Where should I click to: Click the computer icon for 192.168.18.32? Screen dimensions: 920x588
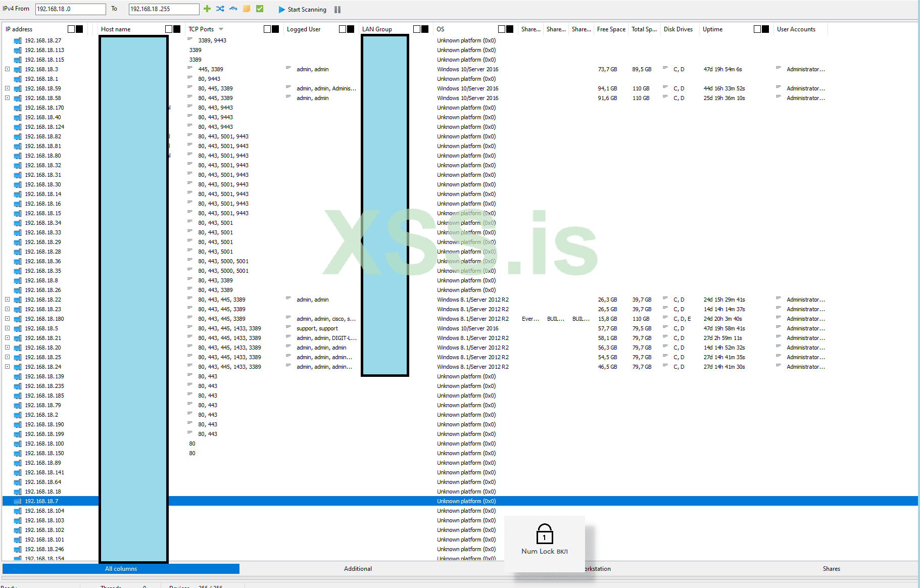pos(18,166)
